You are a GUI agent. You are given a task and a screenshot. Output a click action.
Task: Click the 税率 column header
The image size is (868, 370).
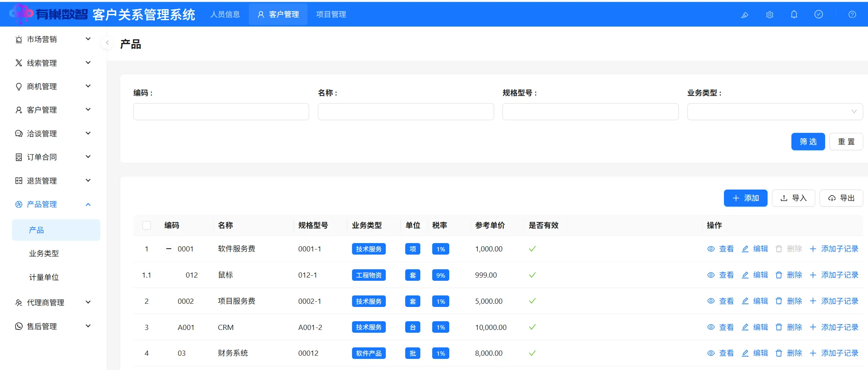[x=440, y=225]
